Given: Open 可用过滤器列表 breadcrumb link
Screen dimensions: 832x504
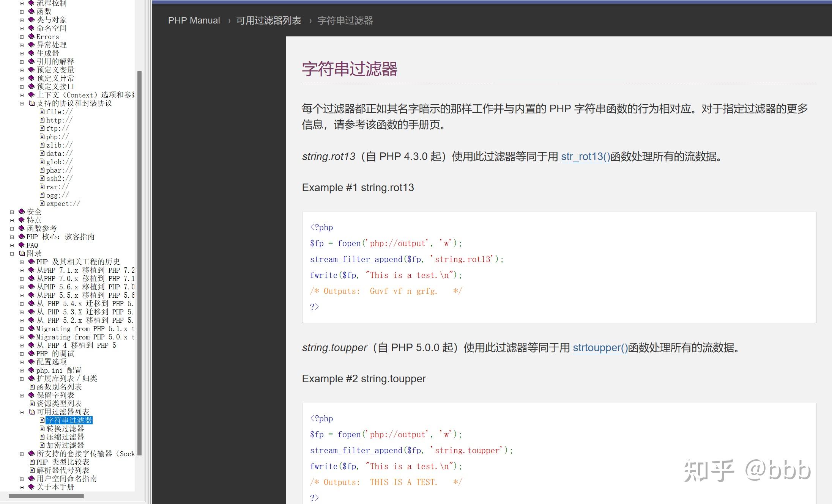Looking at the screenshot, I should coord(269,20).
